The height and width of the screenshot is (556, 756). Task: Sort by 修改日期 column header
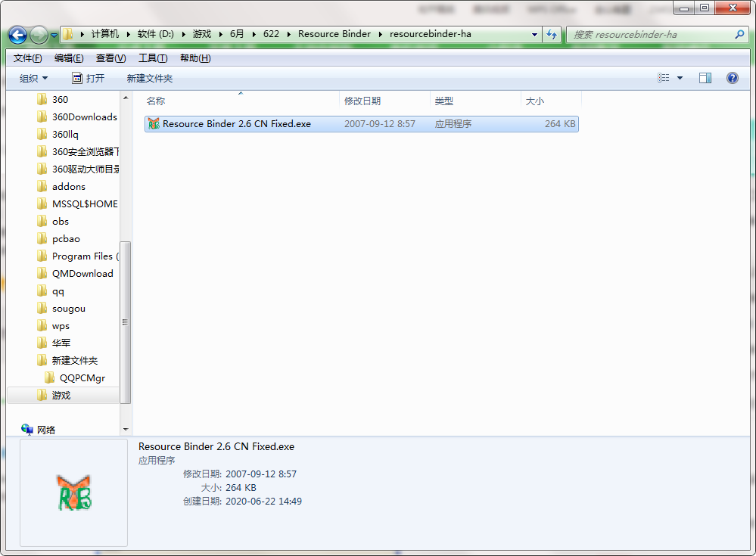384,101
